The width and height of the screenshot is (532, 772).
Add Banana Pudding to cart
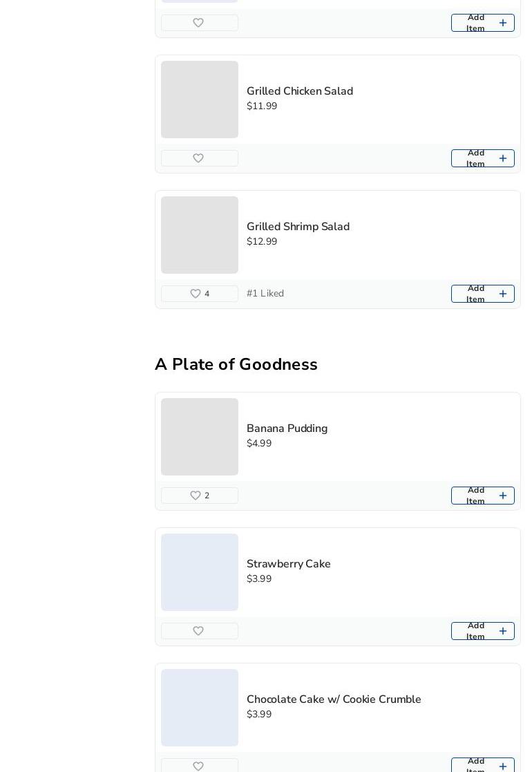[x=482, y=496]
